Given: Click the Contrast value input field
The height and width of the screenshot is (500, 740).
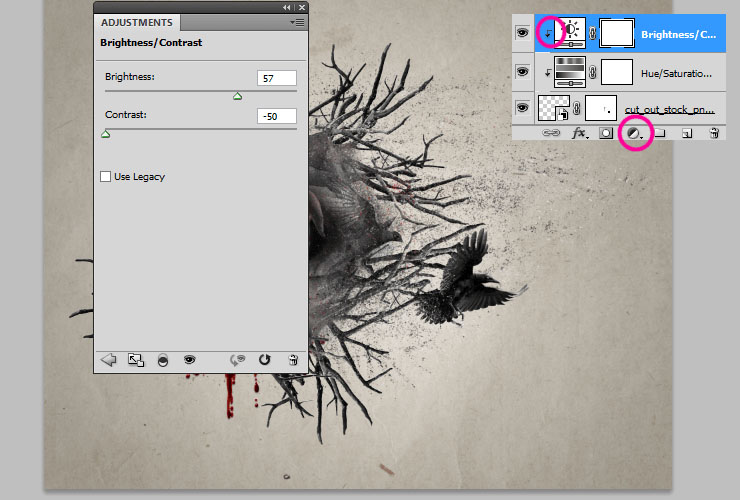Looking at the screenshot, I should pyautogui.click(x=276, y=116).
